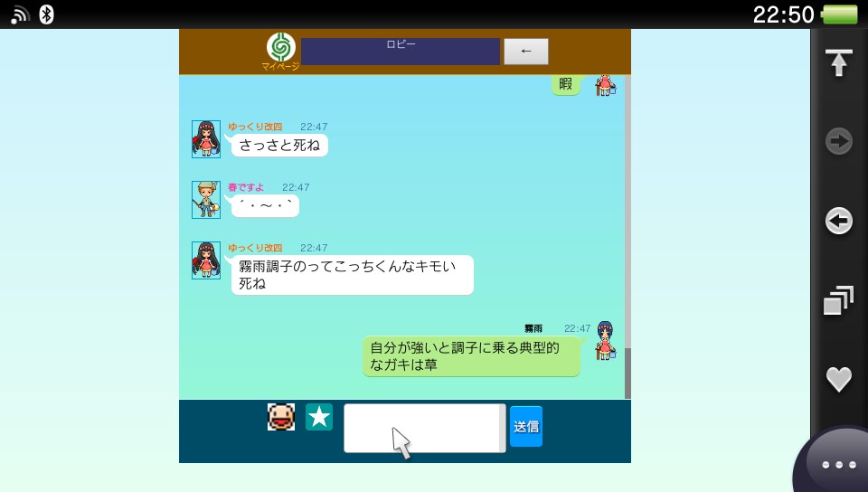The image size is (868, 492).
Task: Focus the chat message input field
Action: tap(423, 427)
